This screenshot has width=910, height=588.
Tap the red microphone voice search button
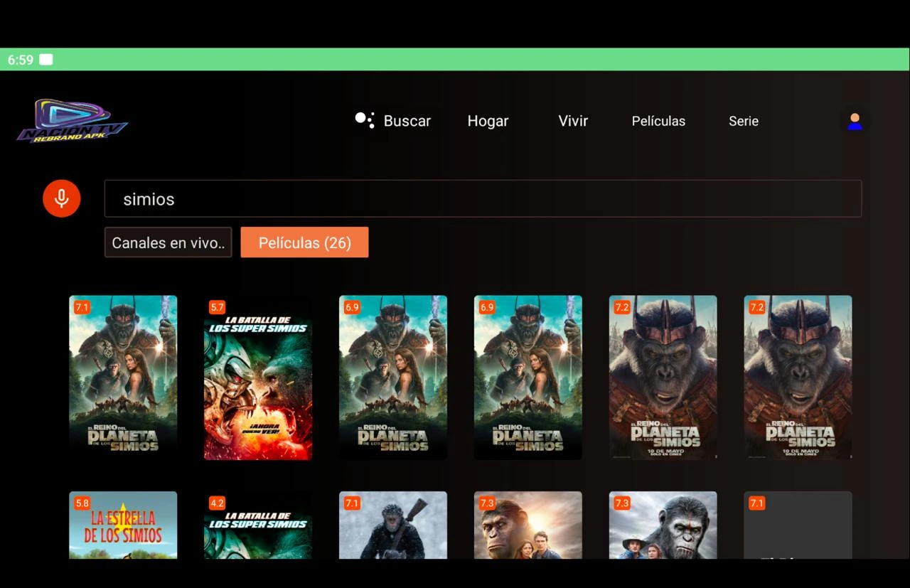point(62,198)
